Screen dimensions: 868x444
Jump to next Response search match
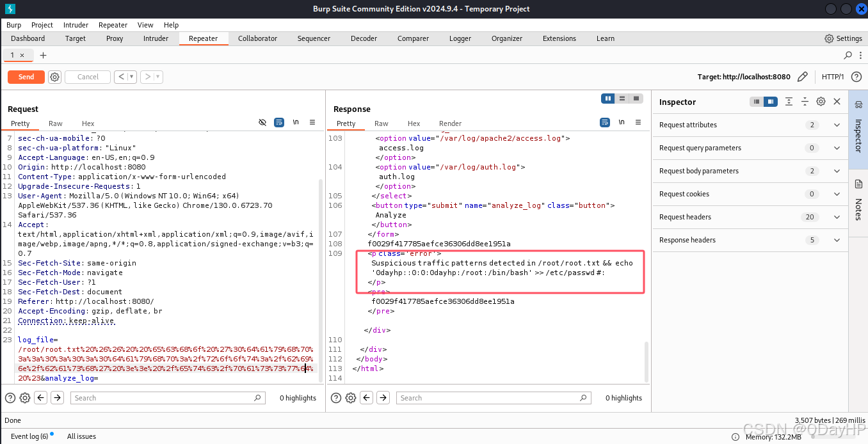(383, 398)
